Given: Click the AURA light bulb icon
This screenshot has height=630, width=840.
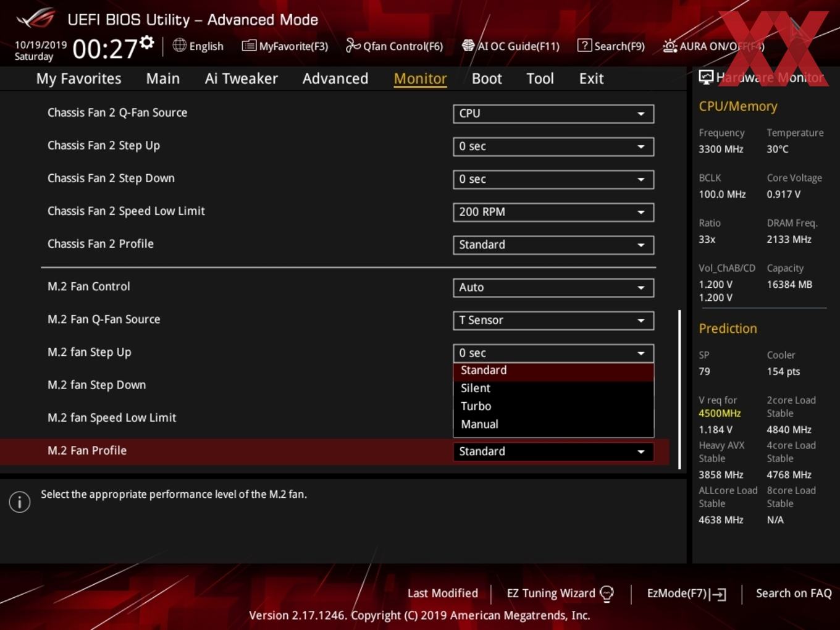Looking at the screenshot, I should pyautogui.click(x=670, y=46).
